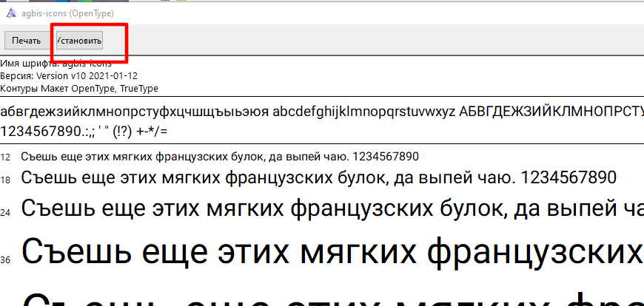Click the size label '24'
The image size is (644, 306).
tap(5, 212)
